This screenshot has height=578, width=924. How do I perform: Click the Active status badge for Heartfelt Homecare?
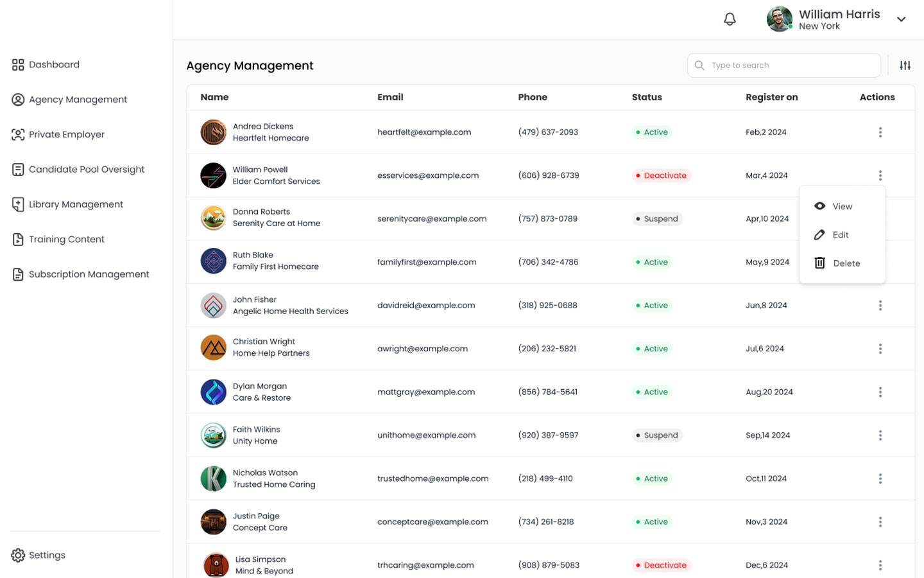point(652,132)
